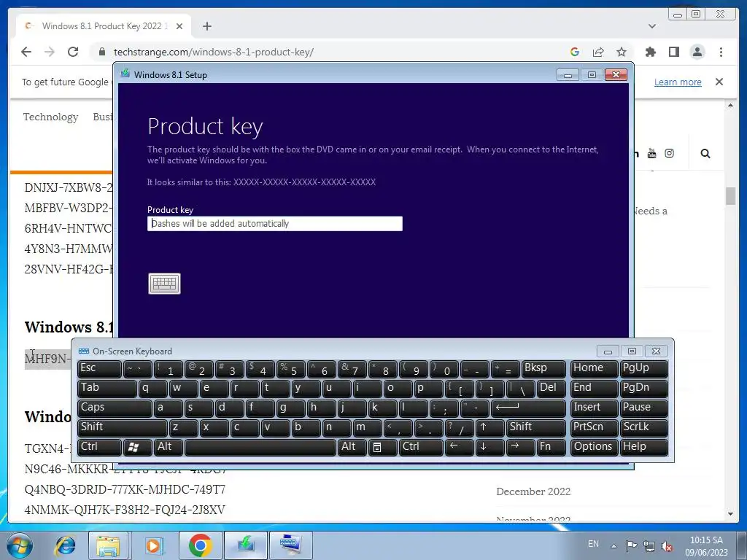Image resolution: width=747 pixels, height=560 pixels.
Task: Click the Tab key on On-Screen Keyboard
Action: [x=107, y=389]
